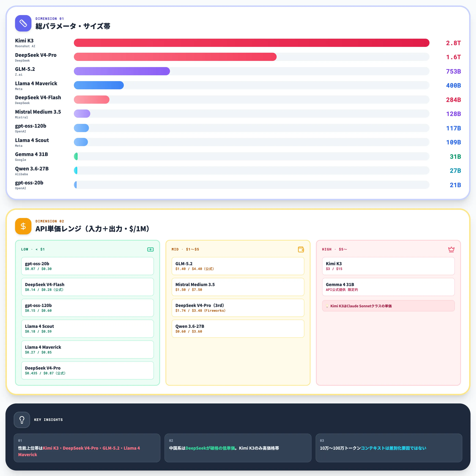476x476 pixels.
Task: Click the banknote icon in LOW column
Action: pos(150,249)
